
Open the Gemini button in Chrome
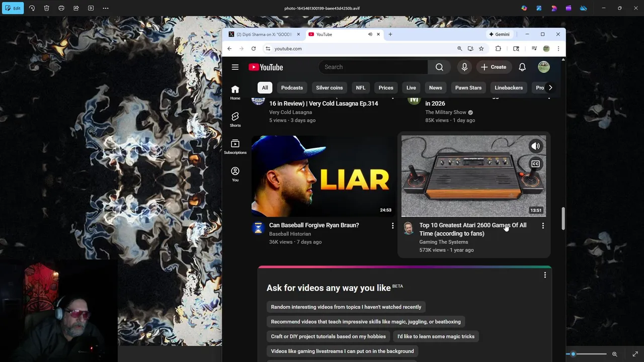click(x=499, y=34)
